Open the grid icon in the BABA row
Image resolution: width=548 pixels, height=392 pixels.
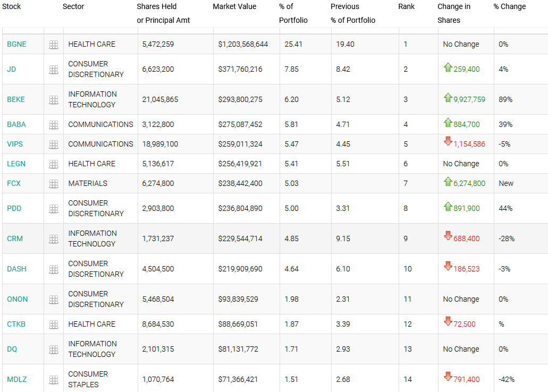click(54, 125)
